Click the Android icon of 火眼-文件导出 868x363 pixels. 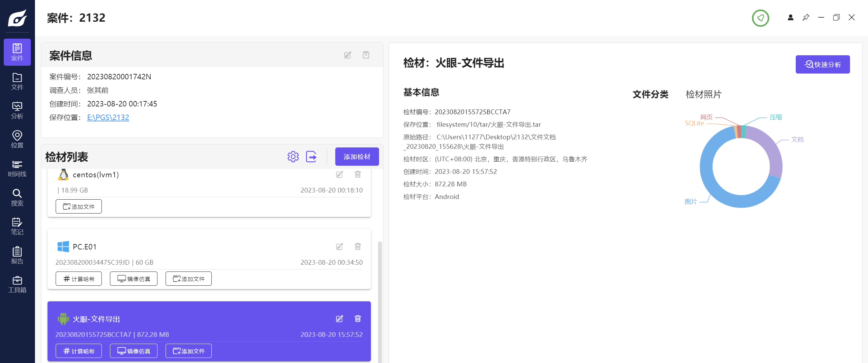pos(63,319)
